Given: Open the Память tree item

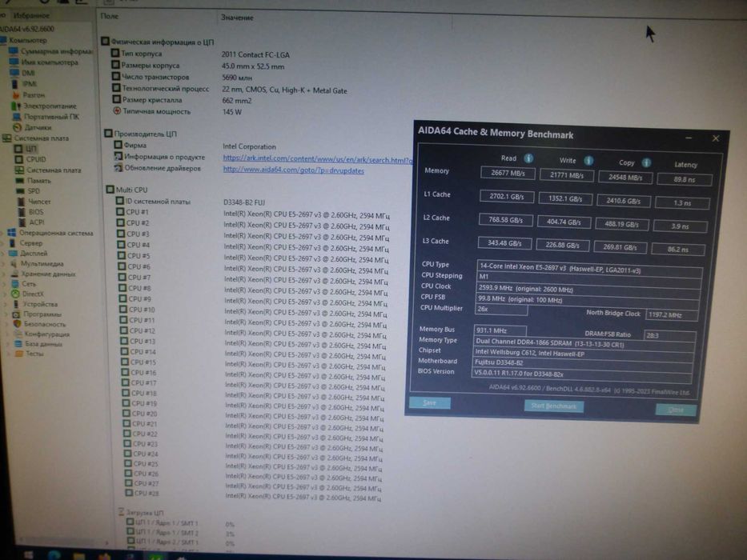Looking at the screenshot, I should (x=33, y=181).
